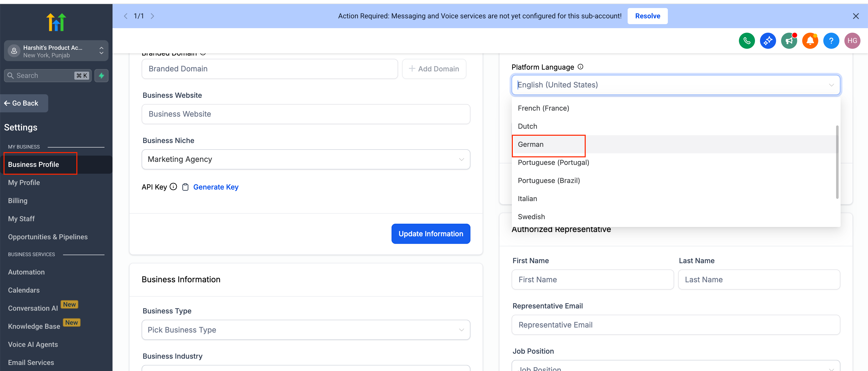Open My Staff settings page
The image size is (868, 371).
(21, 218)
